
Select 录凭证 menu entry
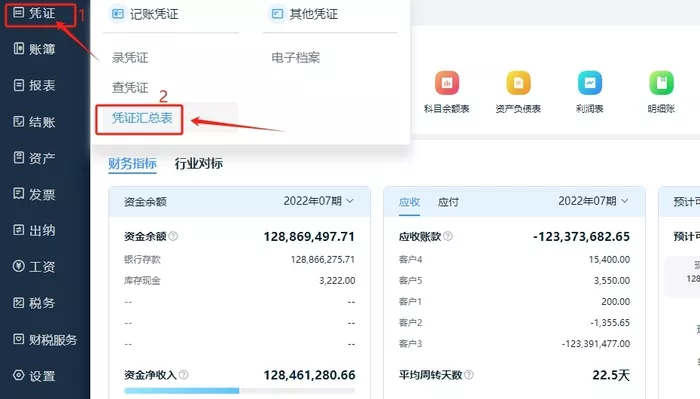[130, 58]
